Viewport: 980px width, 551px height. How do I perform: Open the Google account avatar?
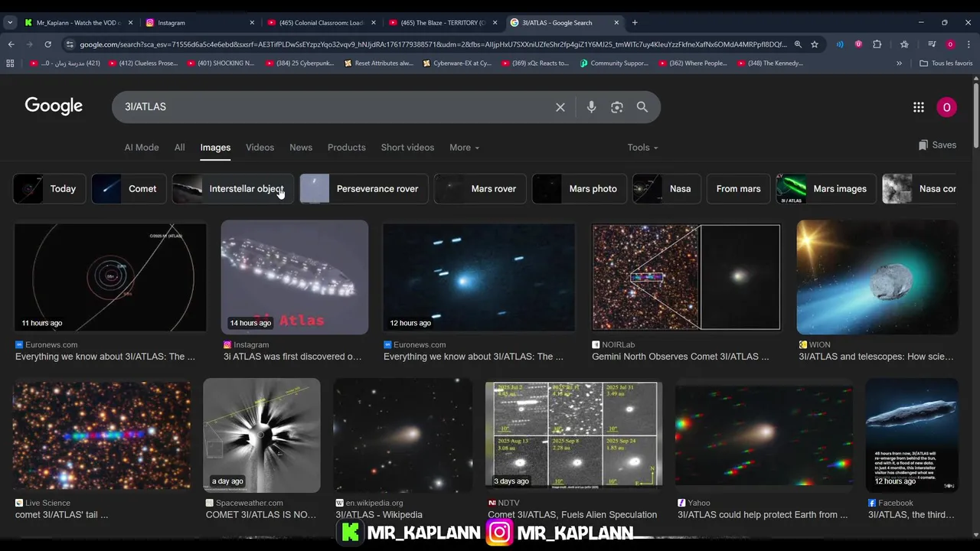pos(946,107)
